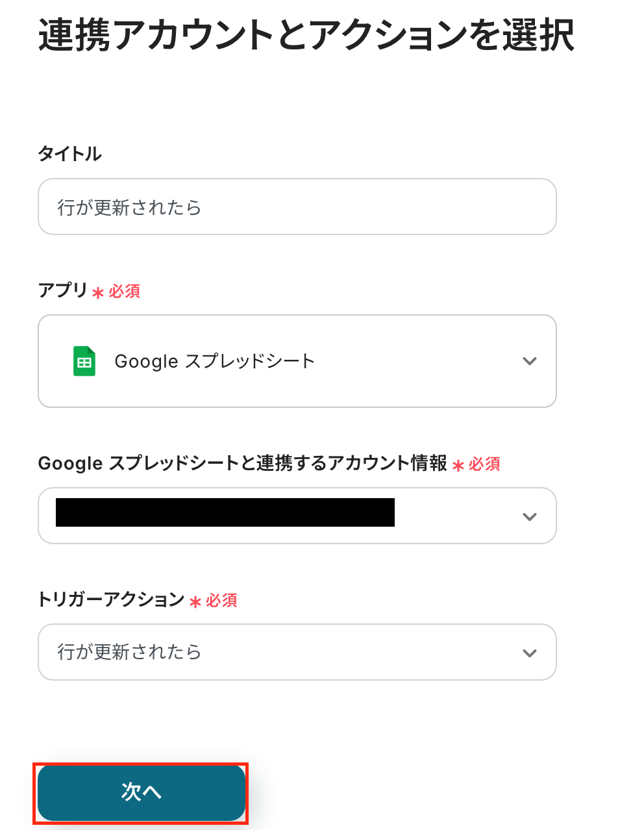Click the red asterisk beside アカウント情報 label

click(x=458, y=465)
